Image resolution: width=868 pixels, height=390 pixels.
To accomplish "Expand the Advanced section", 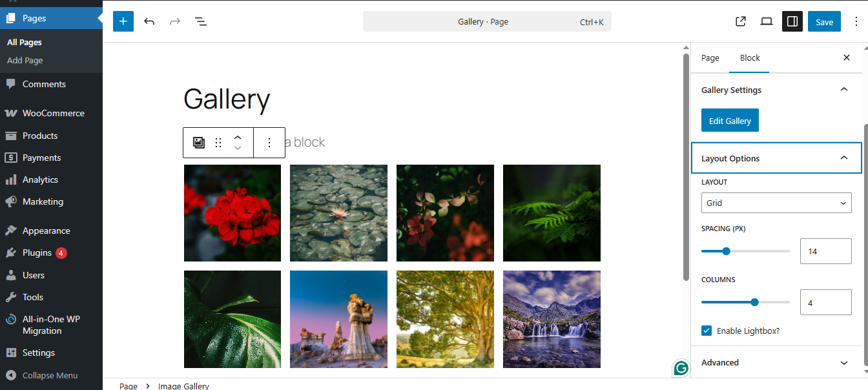I will (776, 362).
